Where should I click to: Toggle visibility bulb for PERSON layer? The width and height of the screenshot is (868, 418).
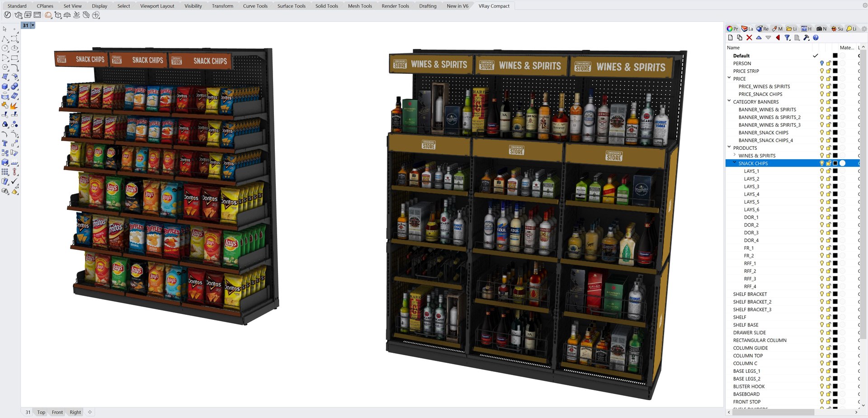click(822, 63)
